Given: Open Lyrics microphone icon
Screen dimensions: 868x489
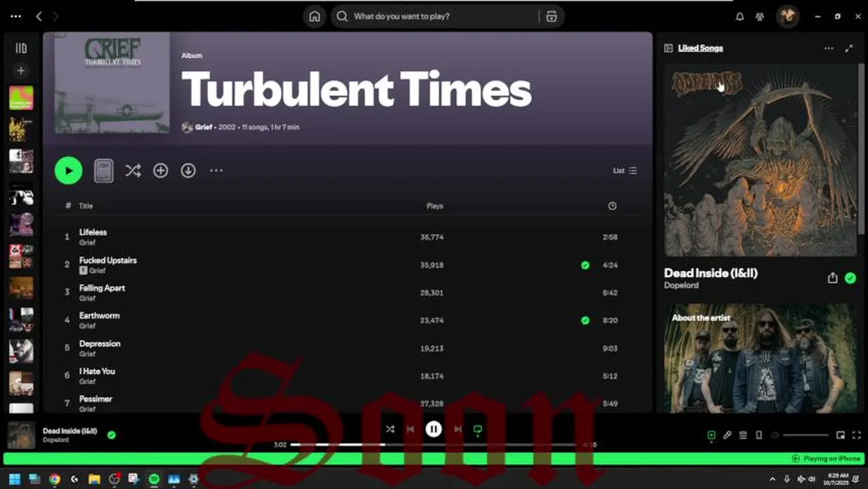Looking at the screenshot, I should click(727, 435).
